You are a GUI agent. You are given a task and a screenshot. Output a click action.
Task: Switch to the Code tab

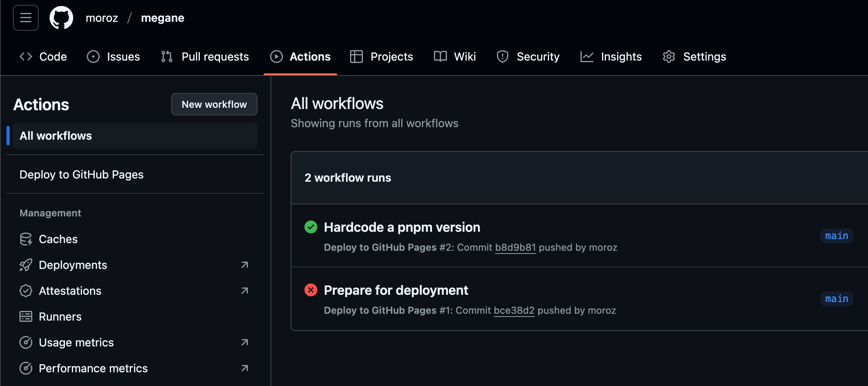[x=43, y=57]
